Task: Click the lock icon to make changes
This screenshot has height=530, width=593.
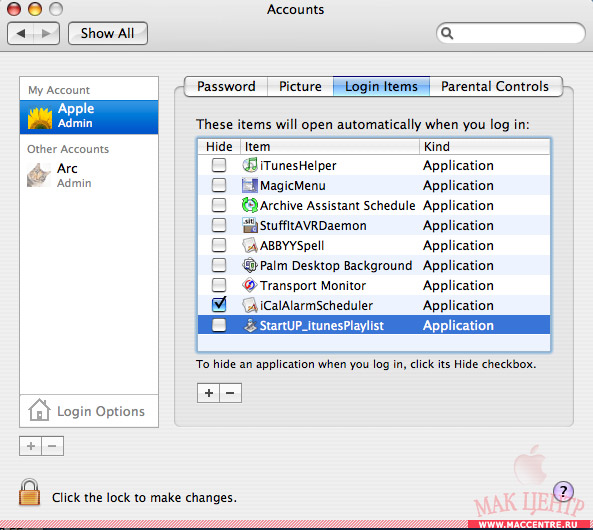Action: point(29,493)
